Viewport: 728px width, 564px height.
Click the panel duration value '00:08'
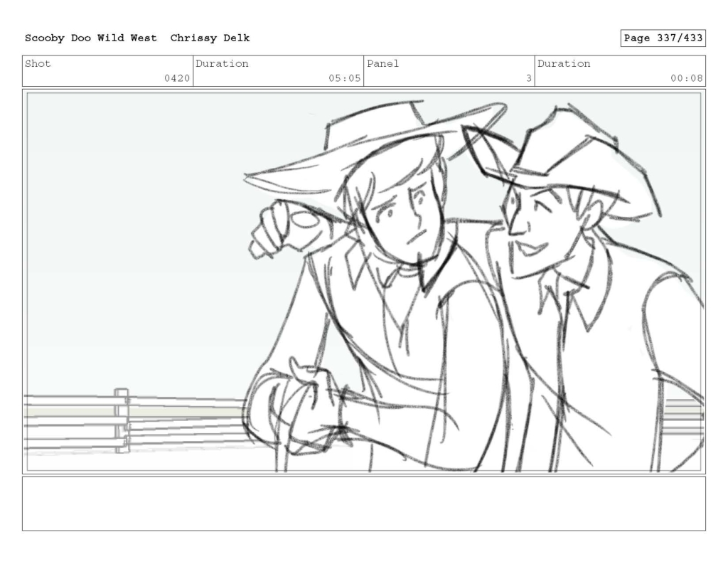[686, 78]
